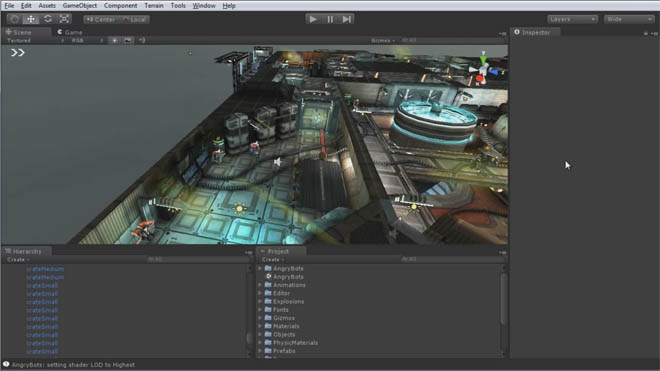
Task: Select the Prefabs folder in Project
Action: (284, 351)
